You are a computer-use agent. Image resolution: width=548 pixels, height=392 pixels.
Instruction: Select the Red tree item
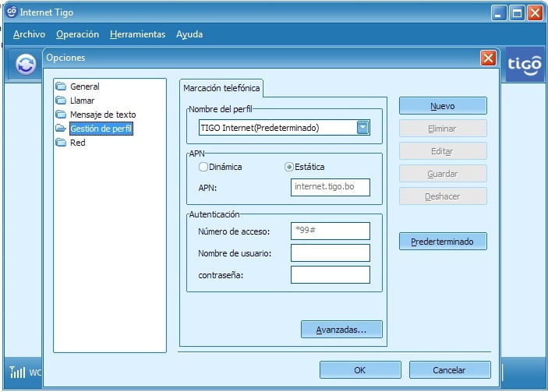coord(78,143)
